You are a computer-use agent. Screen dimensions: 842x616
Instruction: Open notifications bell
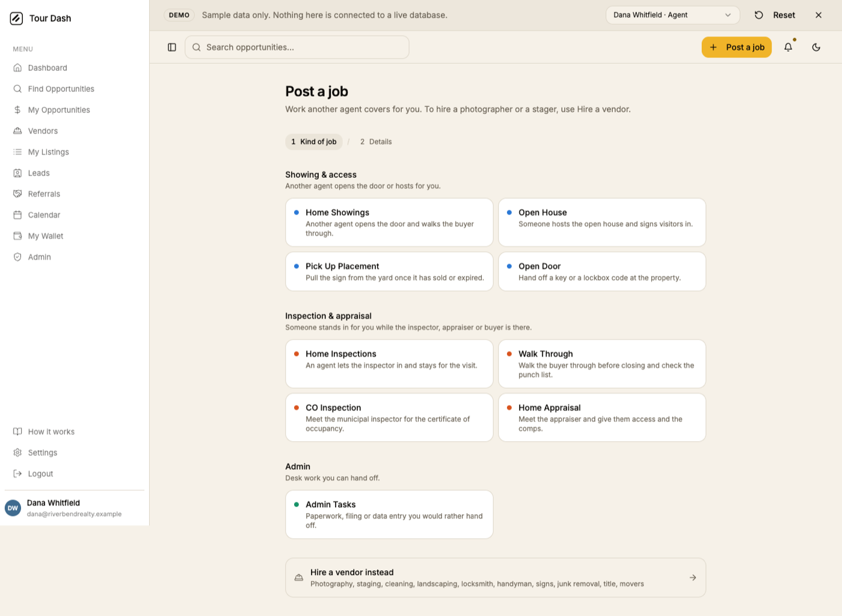coord(788,47)
